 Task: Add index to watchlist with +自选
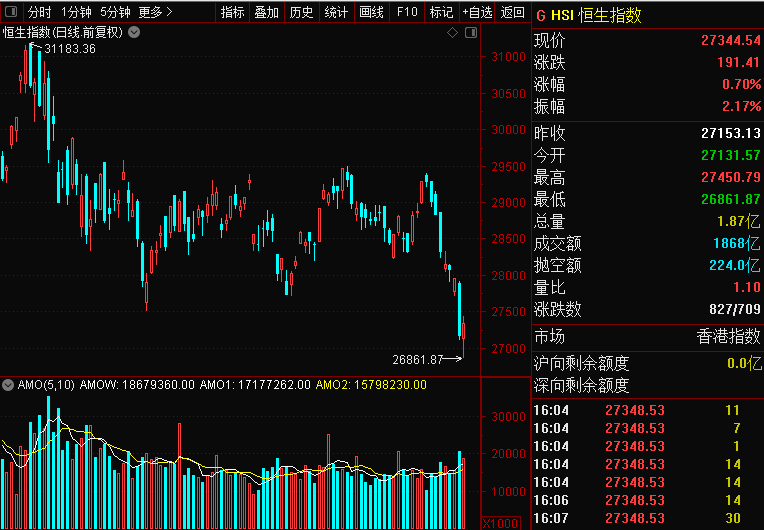(478, 12)
